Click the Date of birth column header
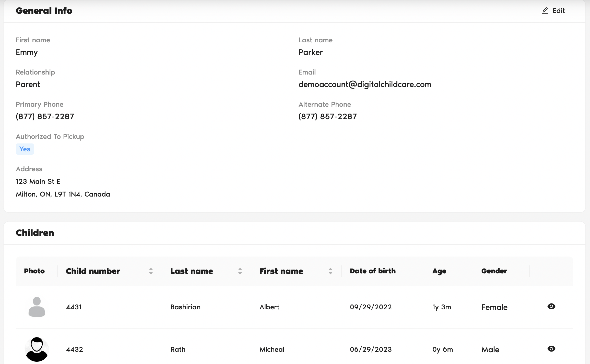The width and height of the screenshot is (590, 364). [373, 271]
